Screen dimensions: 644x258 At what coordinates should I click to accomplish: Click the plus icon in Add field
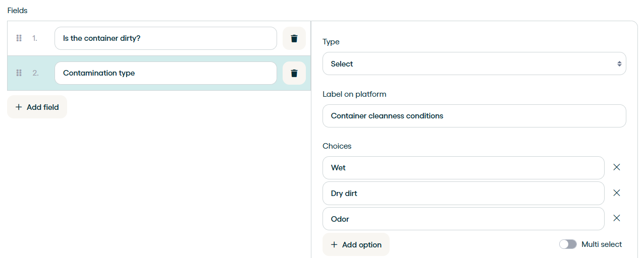[19, 107]
